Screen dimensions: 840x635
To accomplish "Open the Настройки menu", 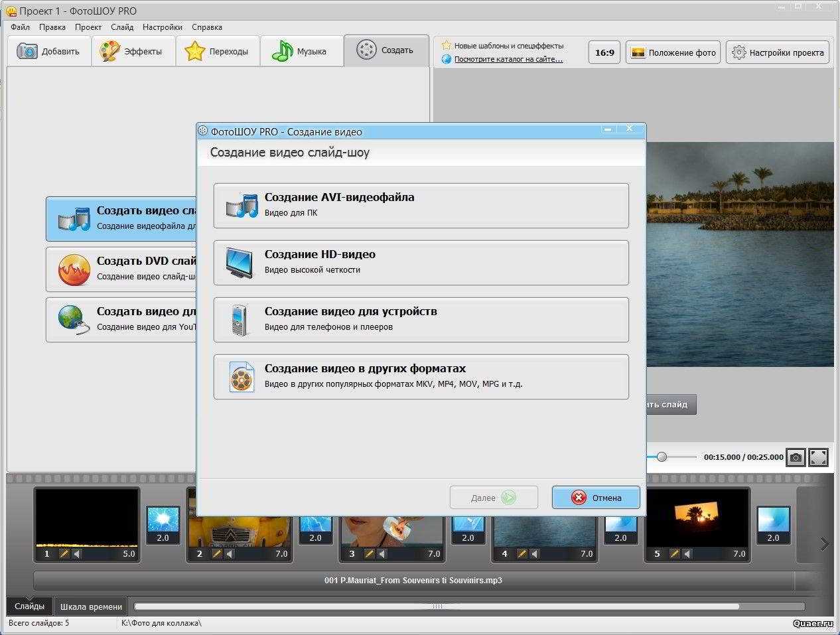I will coord(163,27).
